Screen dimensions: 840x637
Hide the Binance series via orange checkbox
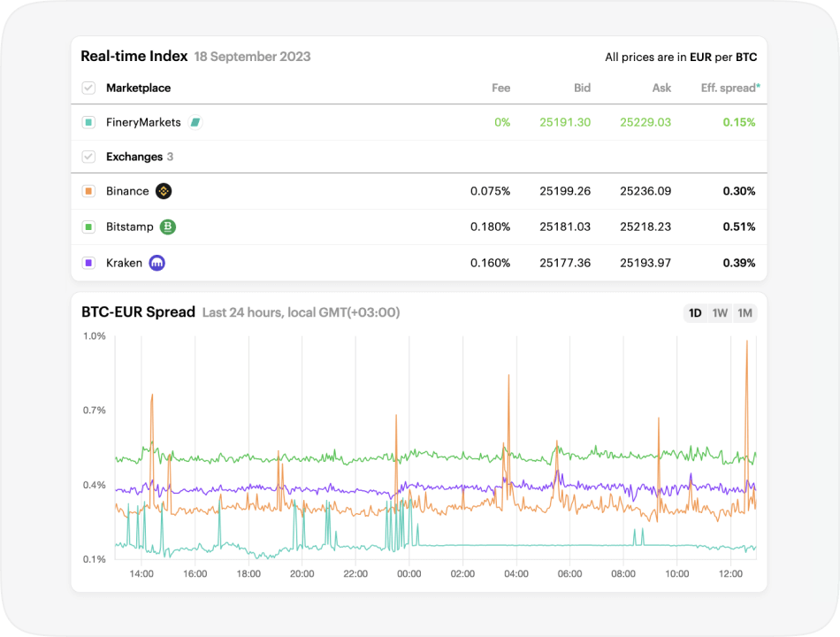coord(88,191)
